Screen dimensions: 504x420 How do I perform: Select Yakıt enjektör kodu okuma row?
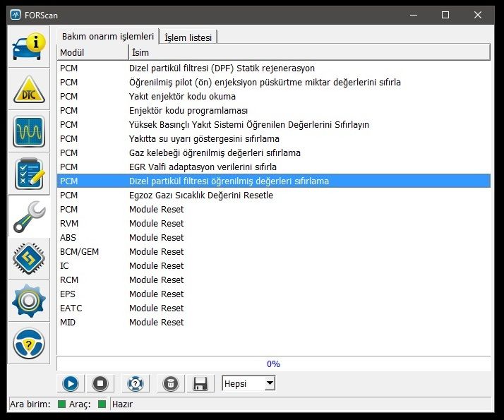click(x=274, y=97)
